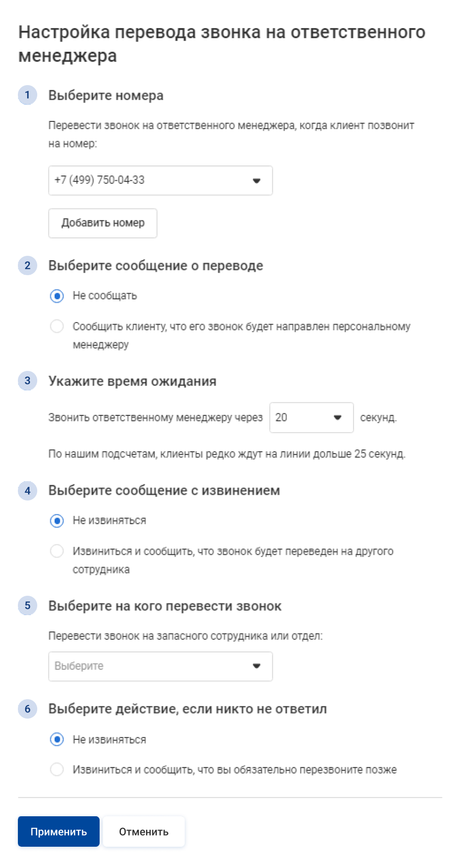This screenshot has width=455, height=868.
Task: Click the step 2 number badge
Action: [x=28, y=265]
